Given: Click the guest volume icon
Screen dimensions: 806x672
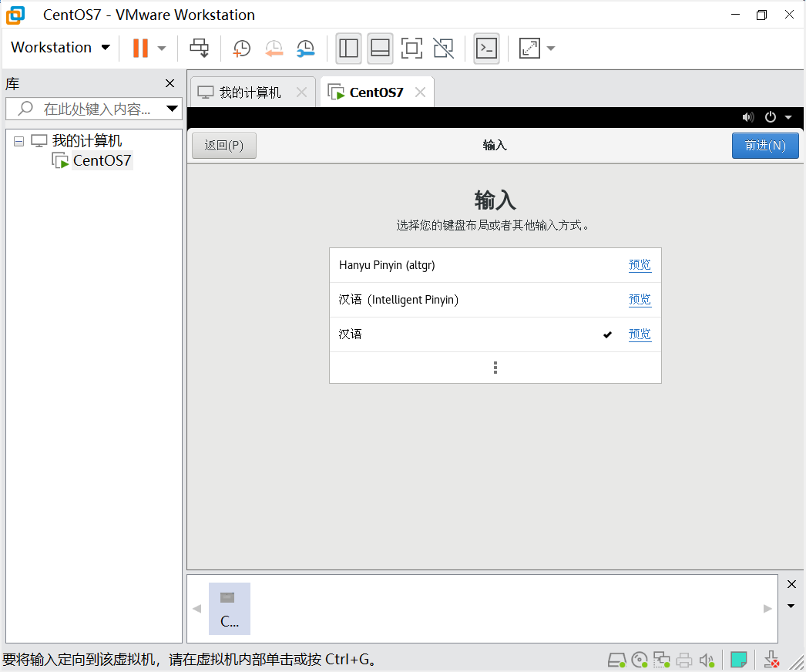Looking at the screenshot, I should tap(748, 117).
